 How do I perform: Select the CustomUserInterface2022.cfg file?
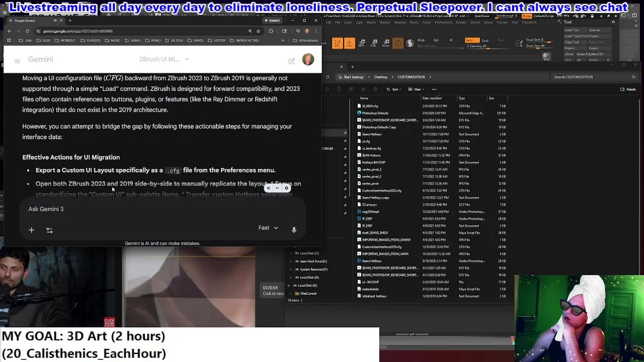(x=381, y=191)
